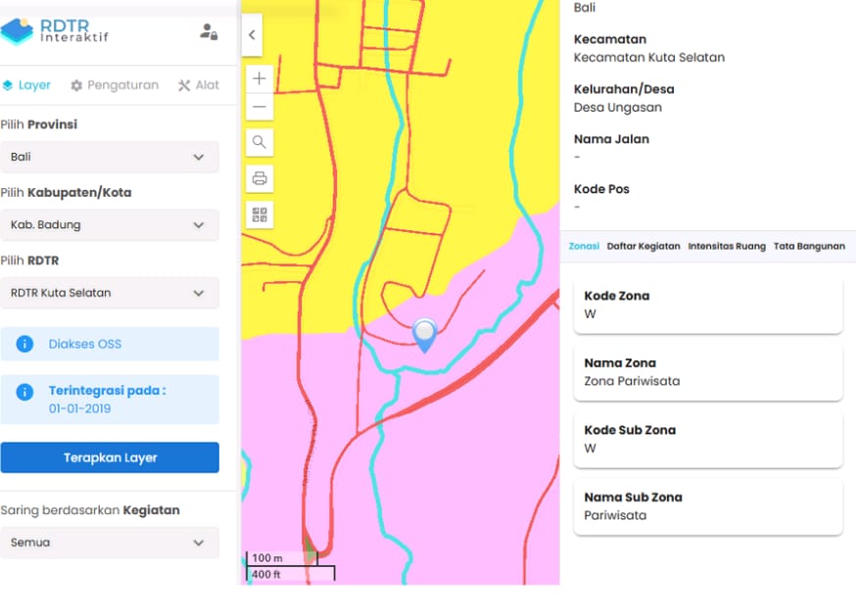Expand the RDTR dropdown showing RDTR Kuta Selatan
The height and width of the screenshot is (616, 856).
pyautogui.click(x=110, y=293)
